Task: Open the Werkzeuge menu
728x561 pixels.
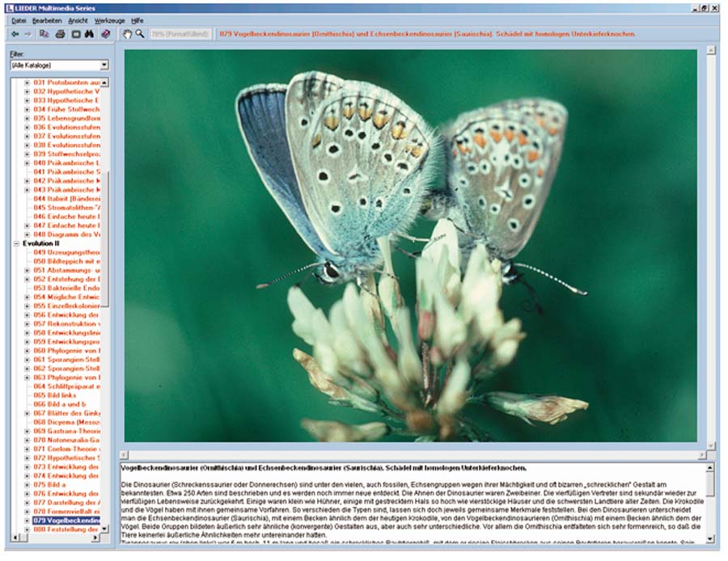Action: click(x=109, y=19)
